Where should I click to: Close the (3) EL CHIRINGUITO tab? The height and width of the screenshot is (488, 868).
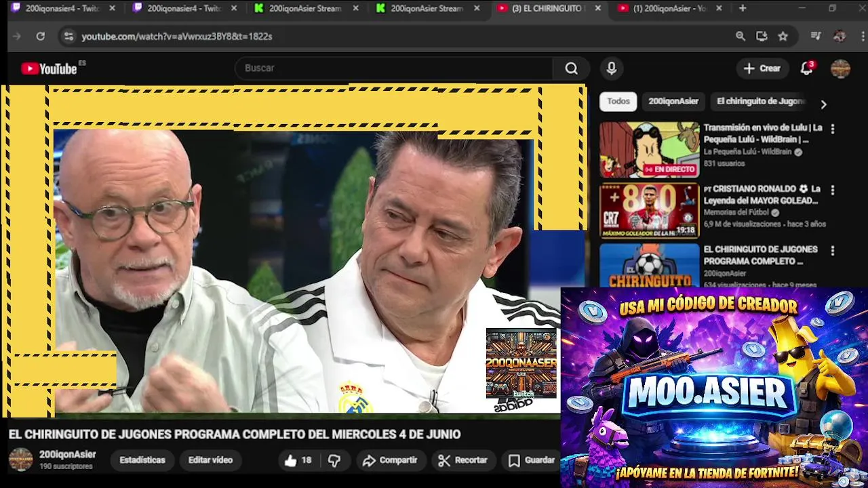(597, 8)
